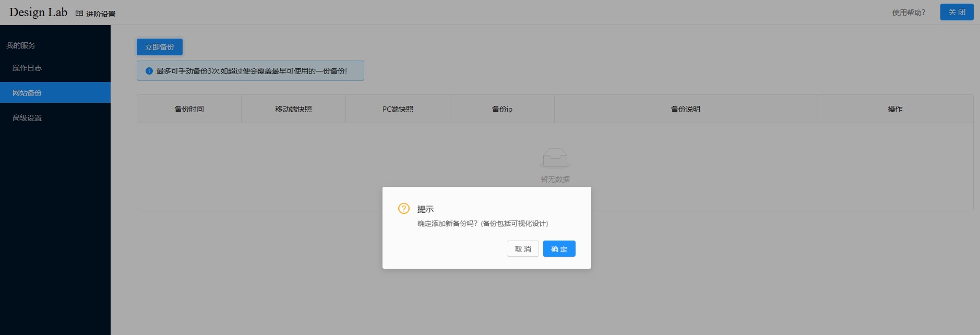Confirm the backup with 确定 button

pos(559,249)
